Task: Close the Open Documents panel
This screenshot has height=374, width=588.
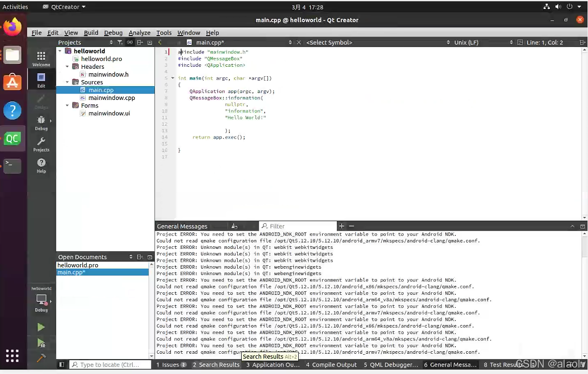Action: click(150, 257)
